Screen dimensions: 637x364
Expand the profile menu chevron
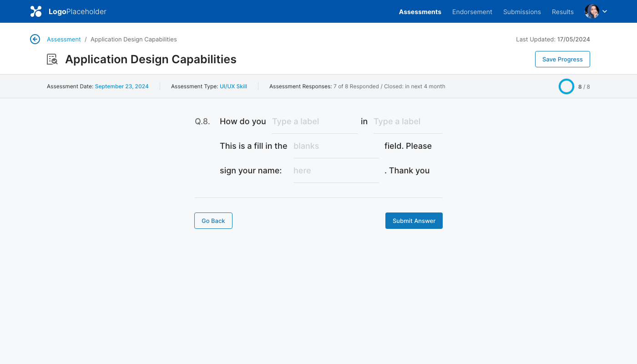click(605, 11)
